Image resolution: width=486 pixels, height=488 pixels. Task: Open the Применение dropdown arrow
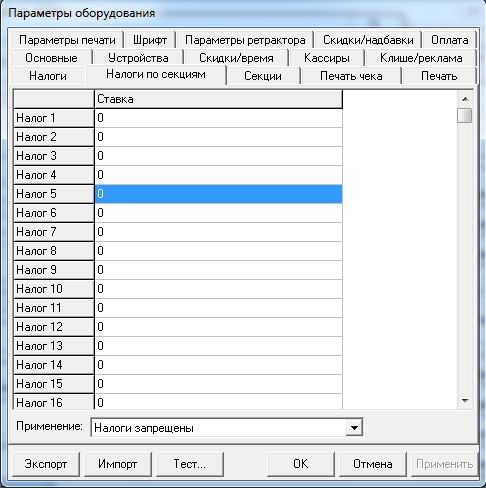[354, 427]
